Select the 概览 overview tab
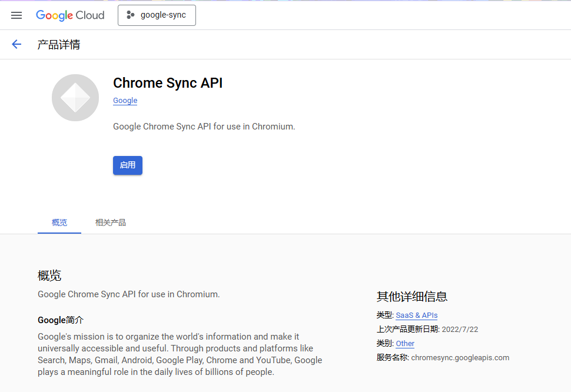The width and height of the screenshot is (571, 392). point(59,222)
